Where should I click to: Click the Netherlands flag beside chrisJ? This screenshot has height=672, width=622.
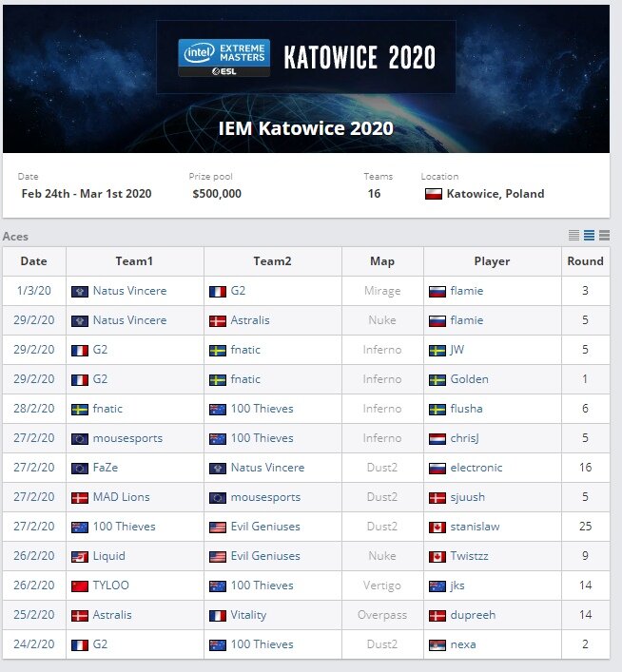coord(437,439)
